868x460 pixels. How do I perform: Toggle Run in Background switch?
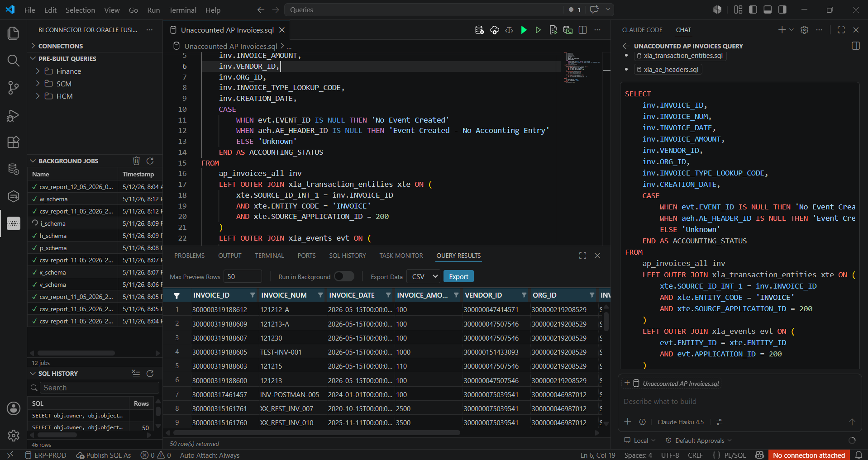point(344,276)
